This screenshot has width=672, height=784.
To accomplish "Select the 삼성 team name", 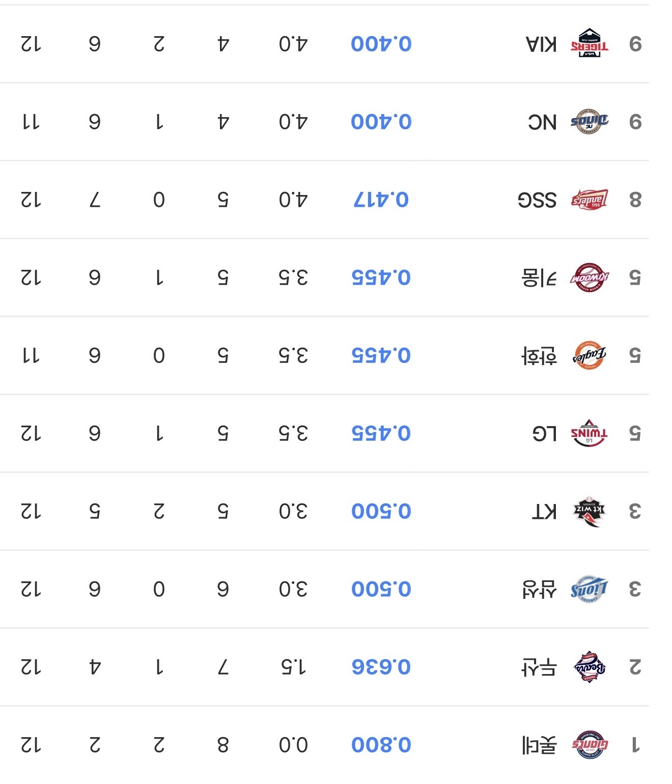I will (540, 590).
